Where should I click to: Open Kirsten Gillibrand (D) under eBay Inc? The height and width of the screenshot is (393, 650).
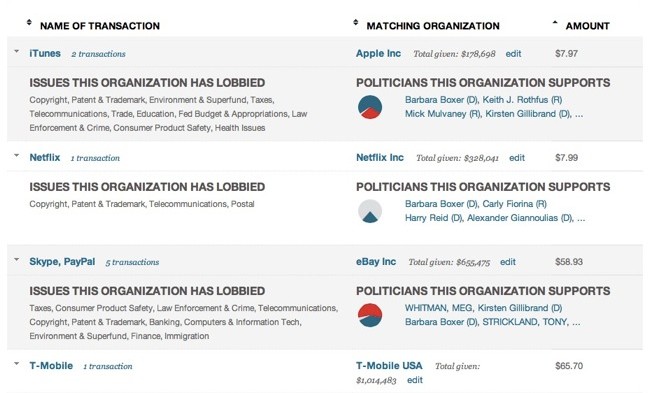click(x=520, y=308)
